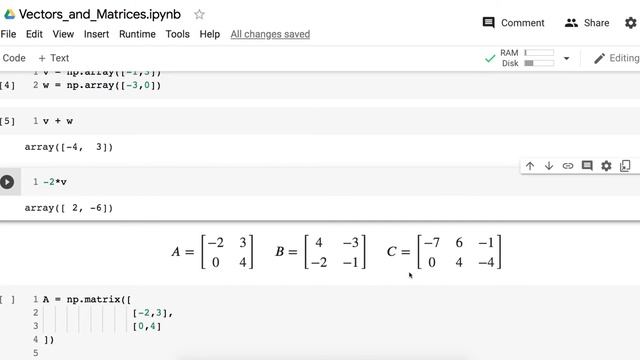Open the View menu
Viewport: 640px width, 360px height.
pos(63,34)
